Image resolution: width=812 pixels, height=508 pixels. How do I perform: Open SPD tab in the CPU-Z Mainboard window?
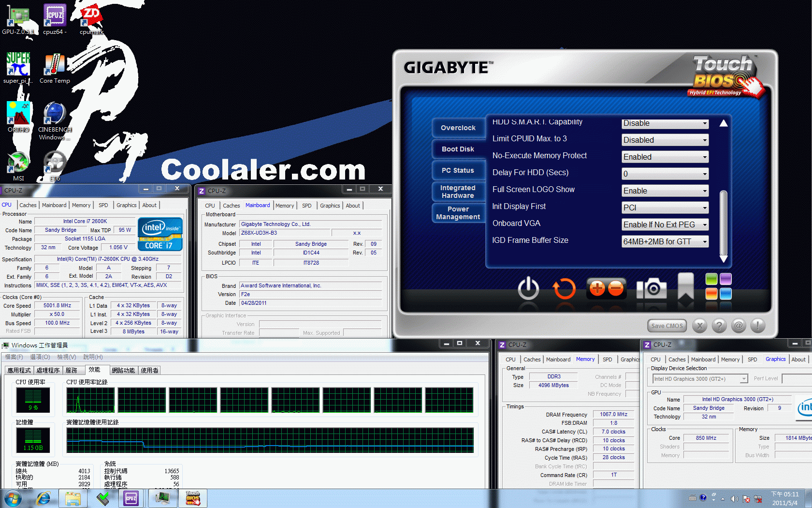click(x=307, y=206)
